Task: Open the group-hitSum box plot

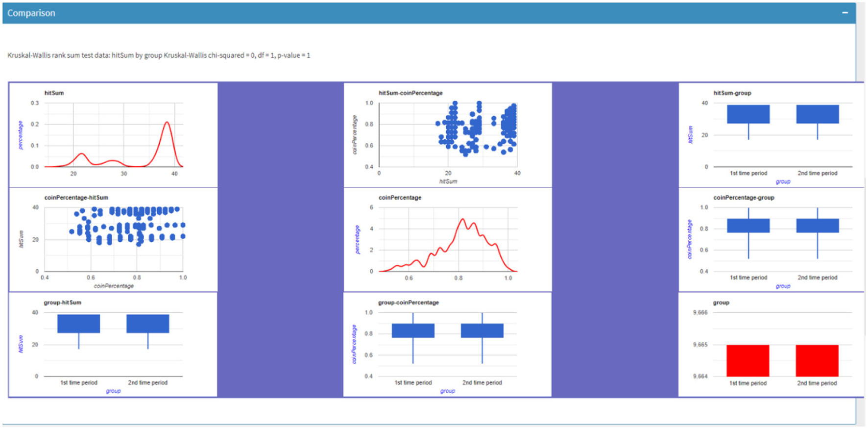Action: coord(114,345)
